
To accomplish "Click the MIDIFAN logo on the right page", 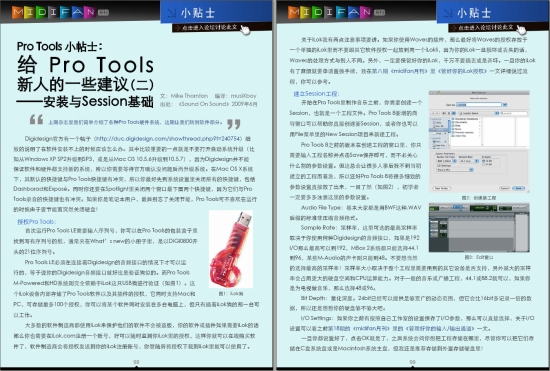I will 330,12.
